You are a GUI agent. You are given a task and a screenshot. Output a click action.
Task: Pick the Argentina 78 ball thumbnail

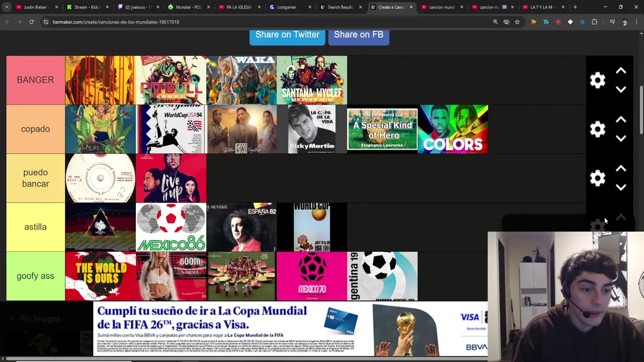tap(382, 276)
